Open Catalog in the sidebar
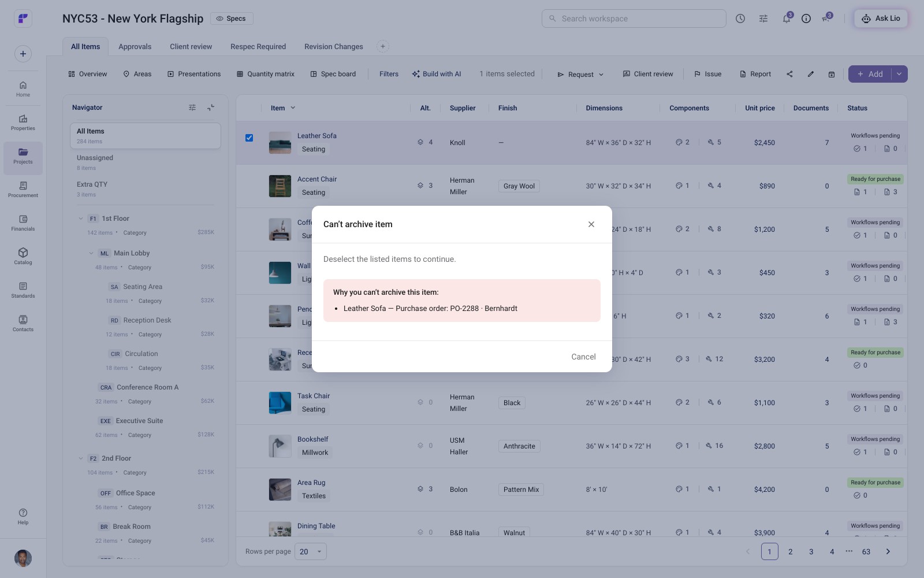 click(23, 257)
